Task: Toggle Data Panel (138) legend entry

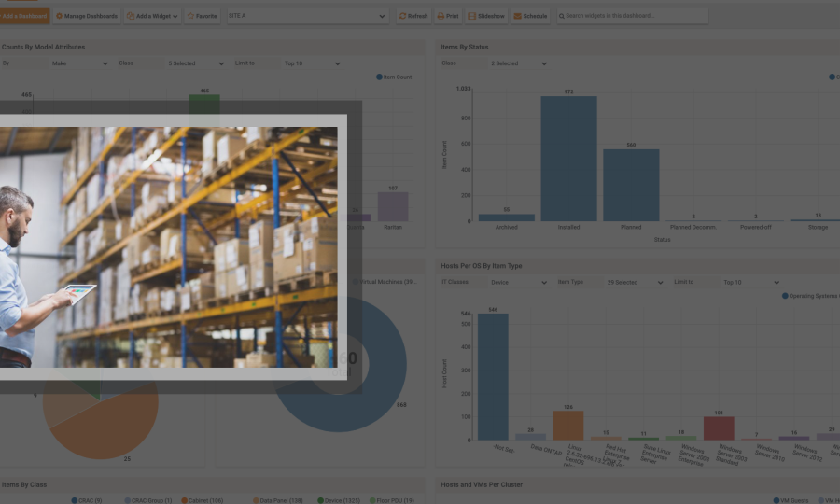Action: click(277, 500)
